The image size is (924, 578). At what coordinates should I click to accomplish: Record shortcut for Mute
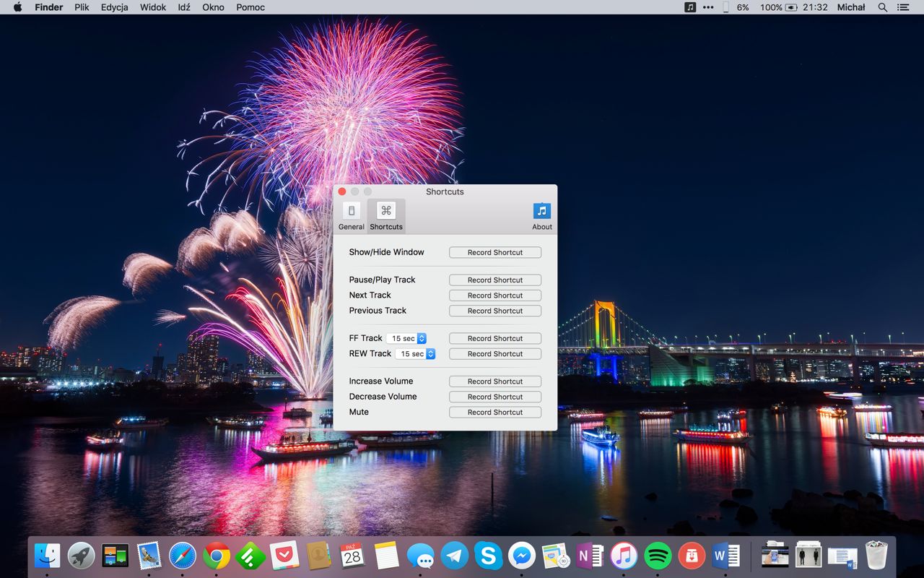tap(495, 413)
